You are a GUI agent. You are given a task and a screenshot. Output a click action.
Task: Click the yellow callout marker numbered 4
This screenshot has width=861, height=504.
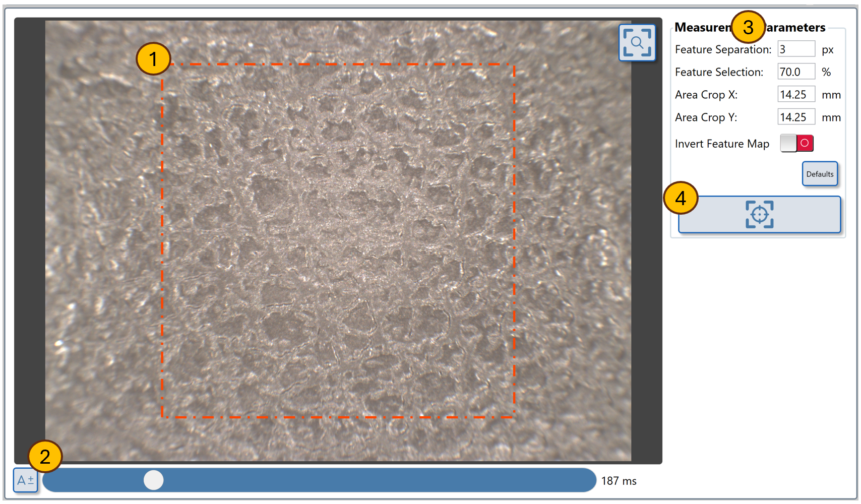(681, 198)
